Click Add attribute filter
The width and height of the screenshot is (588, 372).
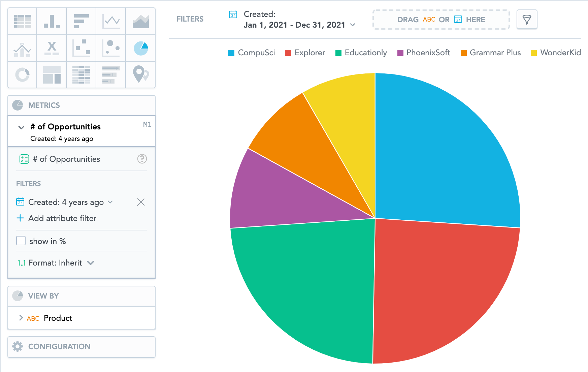62,218
